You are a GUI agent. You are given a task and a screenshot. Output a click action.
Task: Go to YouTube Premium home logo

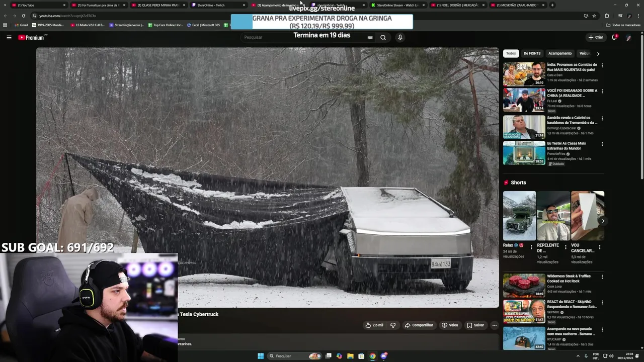pos(32,37)
